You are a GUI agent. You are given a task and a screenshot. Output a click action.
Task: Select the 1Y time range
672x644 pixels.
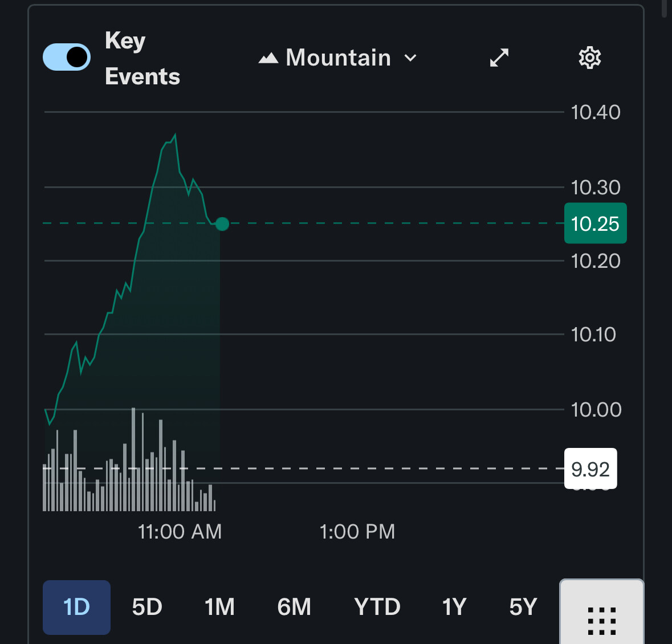coord(454,607)
